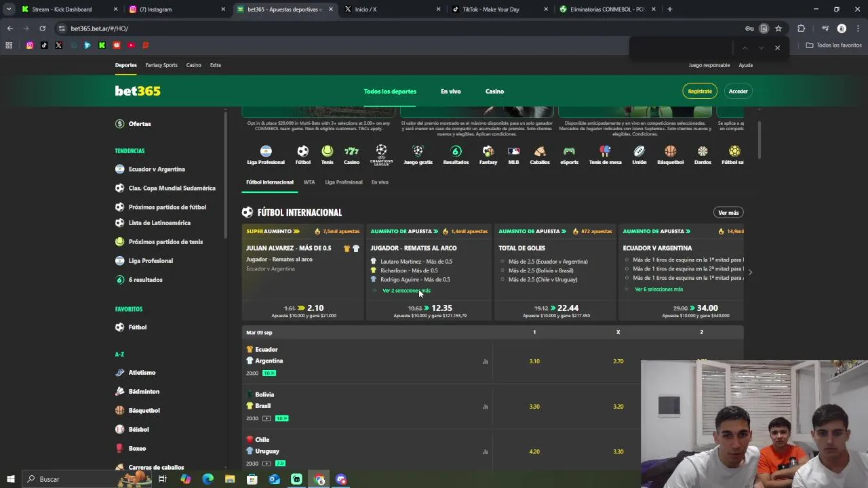The width and height of the screenshot is (868, 488).
Task: Switch to Fútbol internacional tab
Action: click(270, 182)
